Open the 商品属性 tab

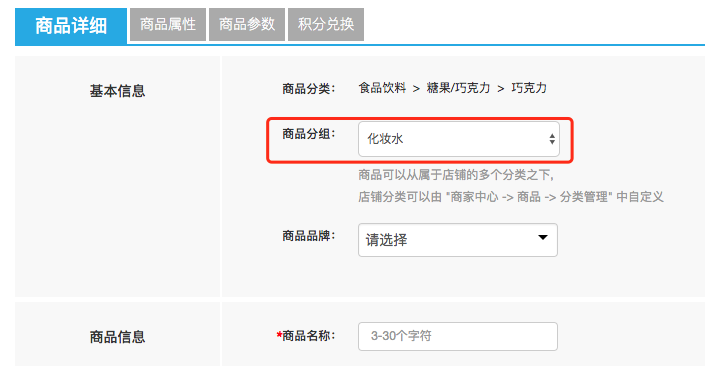pyautogui.click(x=168, y=24)
